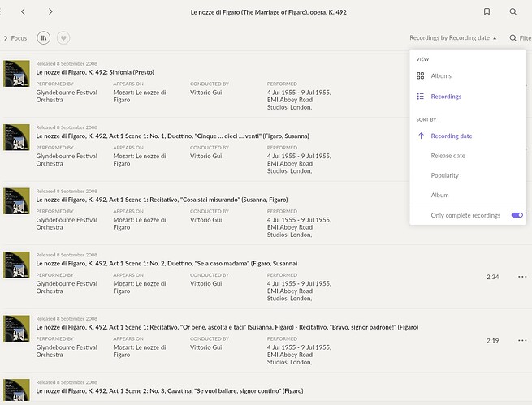Viewport: 532px width, 405px height.
Task: Toggle the Only complete recordings switch
Action: tap(517, 215)
